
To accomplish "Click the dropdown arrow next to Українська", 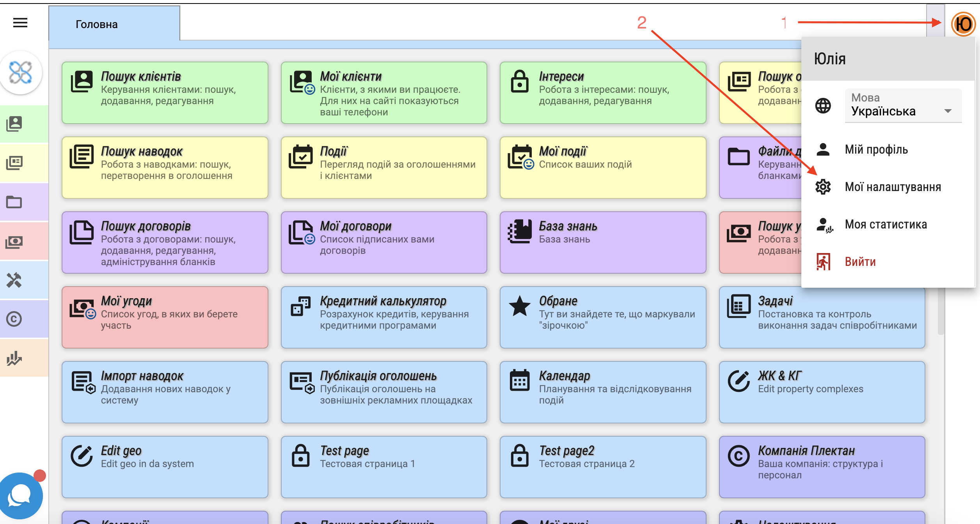I will pos(948,111).
